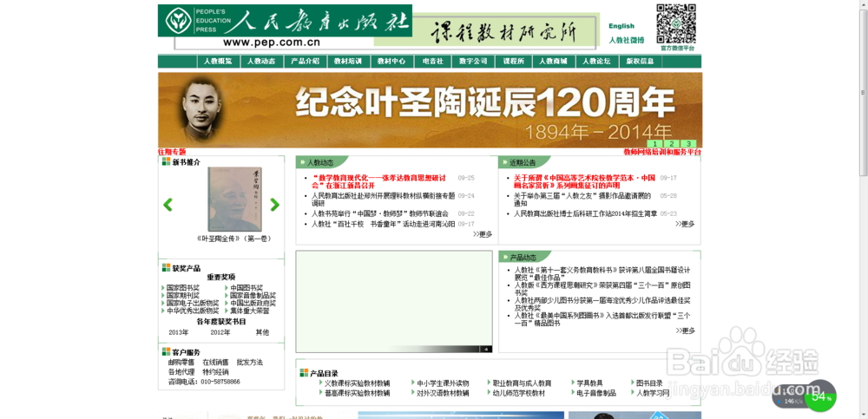Click the page vertical scrollbar thumb

[863, 93]
